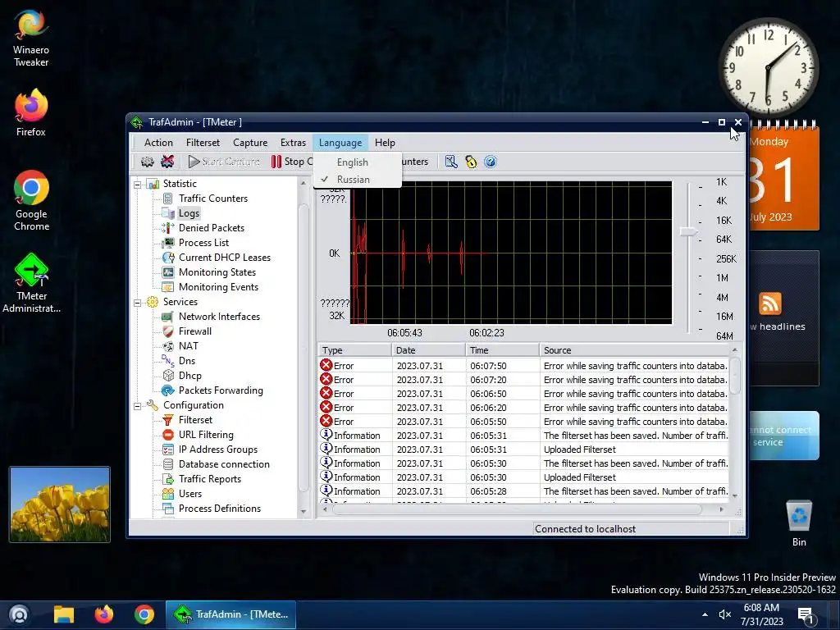The height and width of the screenshot is (630, 840).
Task: Sort log by Date column header
Action: click(428, 350)
